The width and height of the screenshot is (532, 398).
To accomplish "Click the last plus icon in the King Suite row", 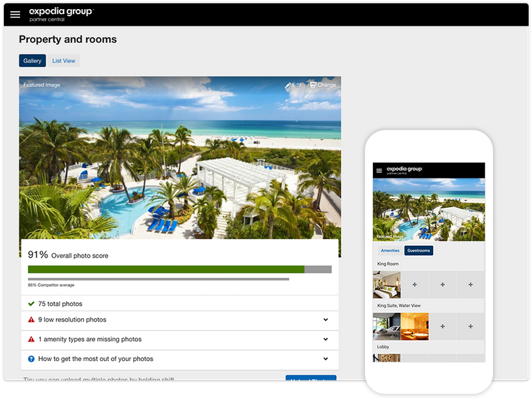I will 470,327.
